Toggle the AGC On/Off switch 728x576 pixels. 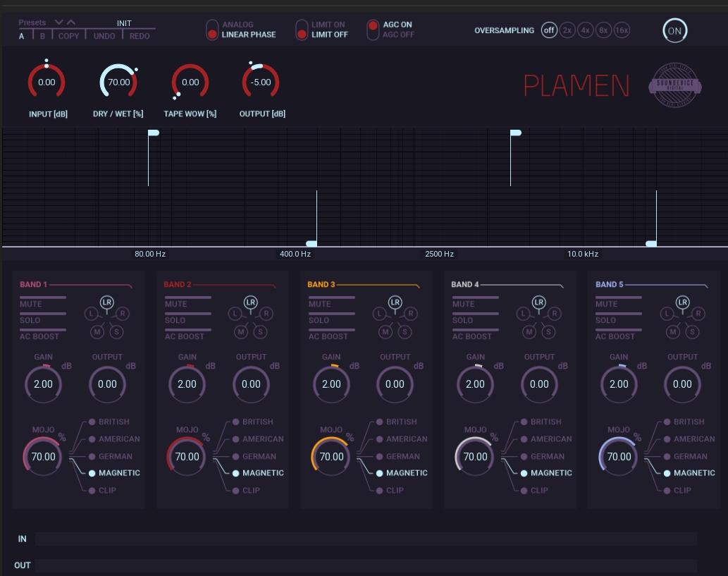click(x=373, y=30)
